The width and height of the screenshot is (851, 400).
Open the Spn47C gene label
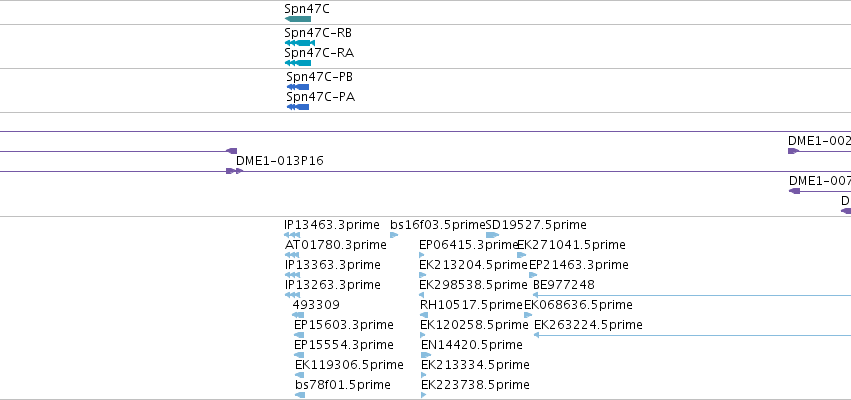pos(307,9)
